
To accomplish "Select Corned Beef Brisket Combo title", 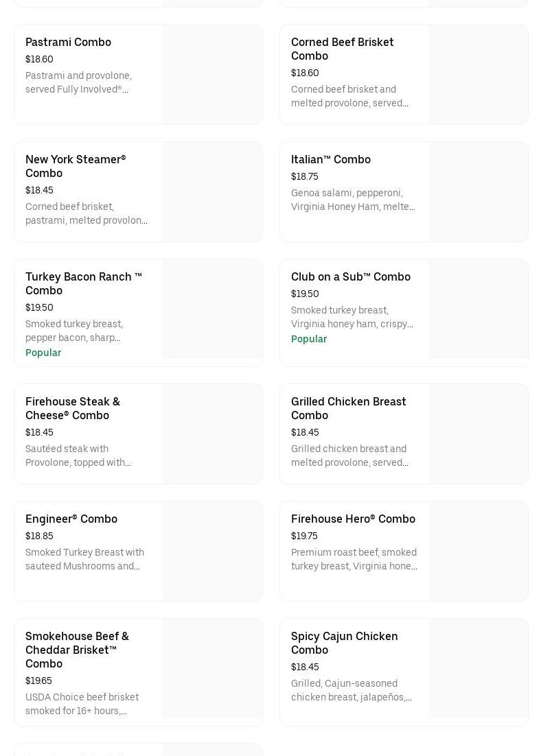I will pyautogui.click(x=342, y=49).
